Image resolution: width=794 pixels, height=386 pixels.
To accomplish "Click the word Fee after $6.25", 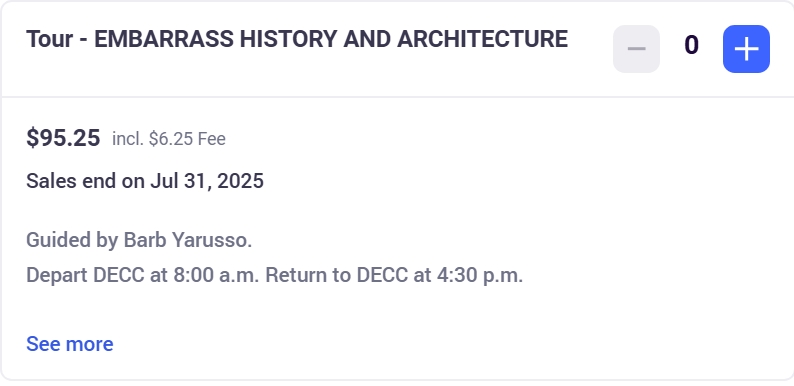I will (x=212, y=139).
